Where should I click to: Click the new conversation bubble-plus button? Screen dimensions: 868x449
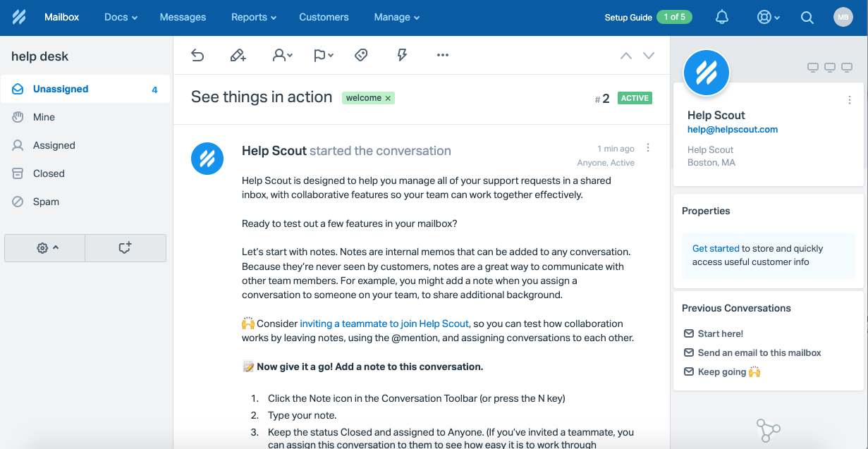(x=126, y=248)
